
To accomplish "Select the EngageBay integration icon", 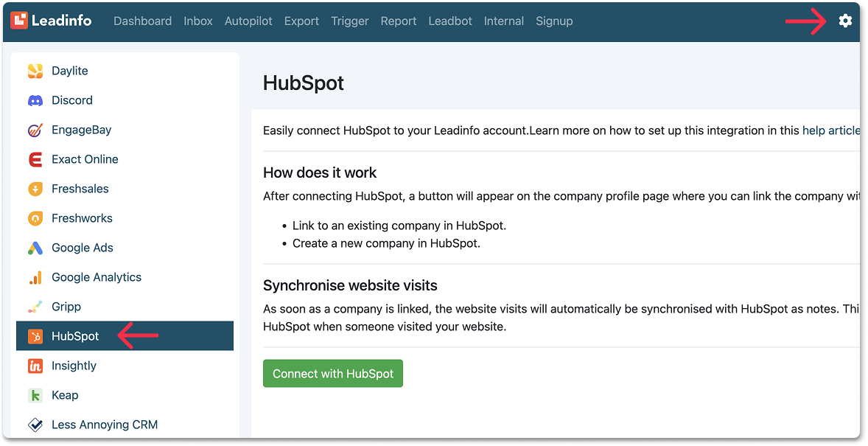I will (x=35, y=130).
